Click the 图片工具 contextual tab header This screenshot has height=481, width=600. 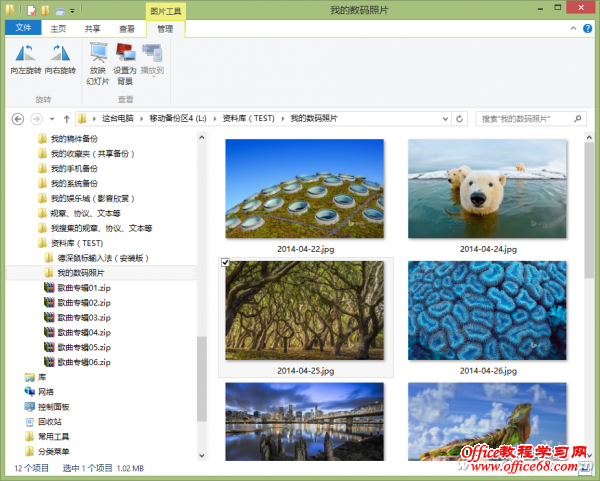[166, 11]
